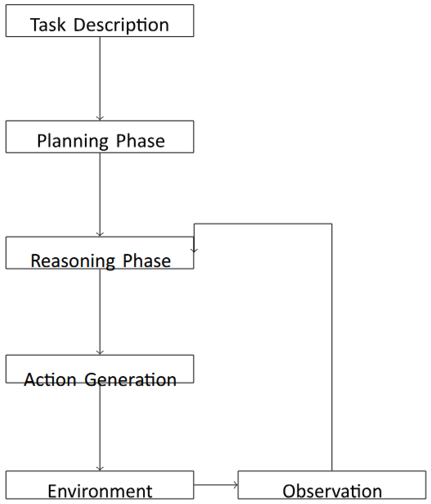Click the Reasoning Phase box
This screenshot has width=431, height=504.
(100, 253)
